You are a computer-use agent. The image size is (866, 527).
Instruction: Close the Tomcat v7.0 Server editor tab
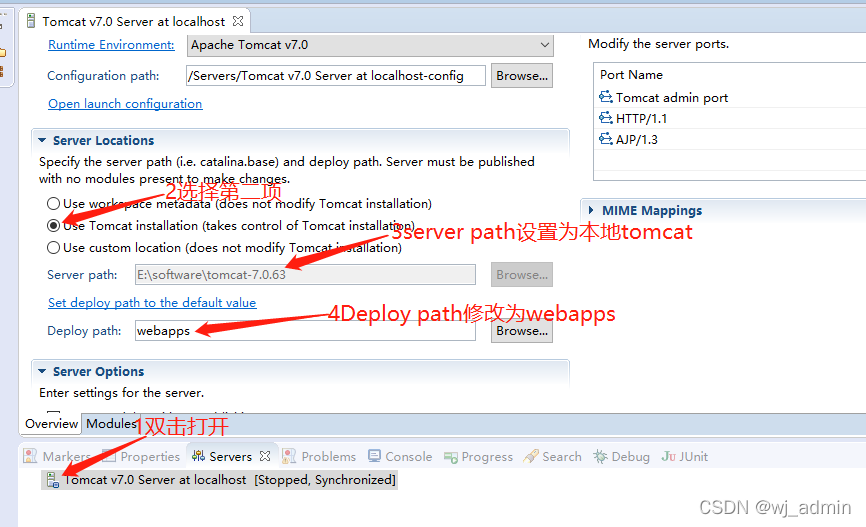pos(238,21)
